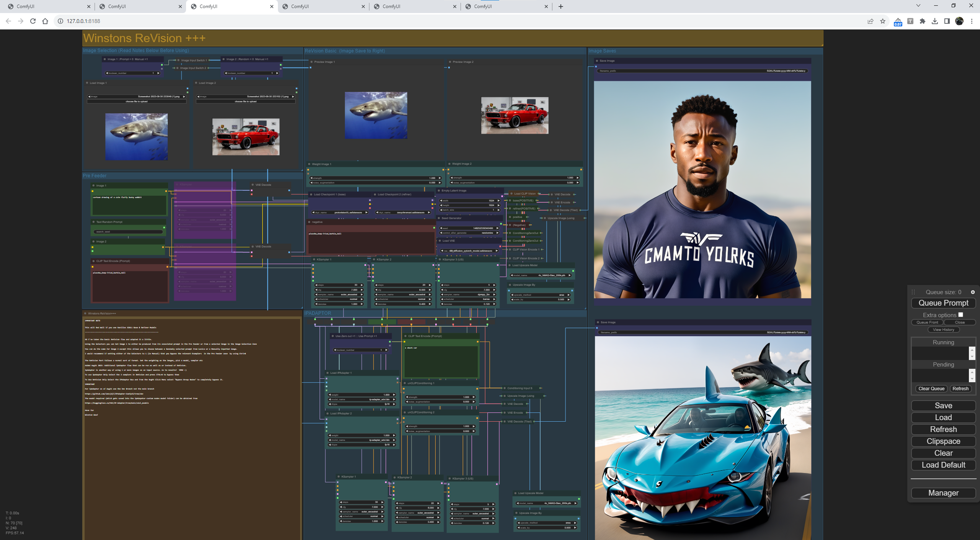Go back in browser history
This screenshot has height=540, width=980.
(x=8, y=21)
